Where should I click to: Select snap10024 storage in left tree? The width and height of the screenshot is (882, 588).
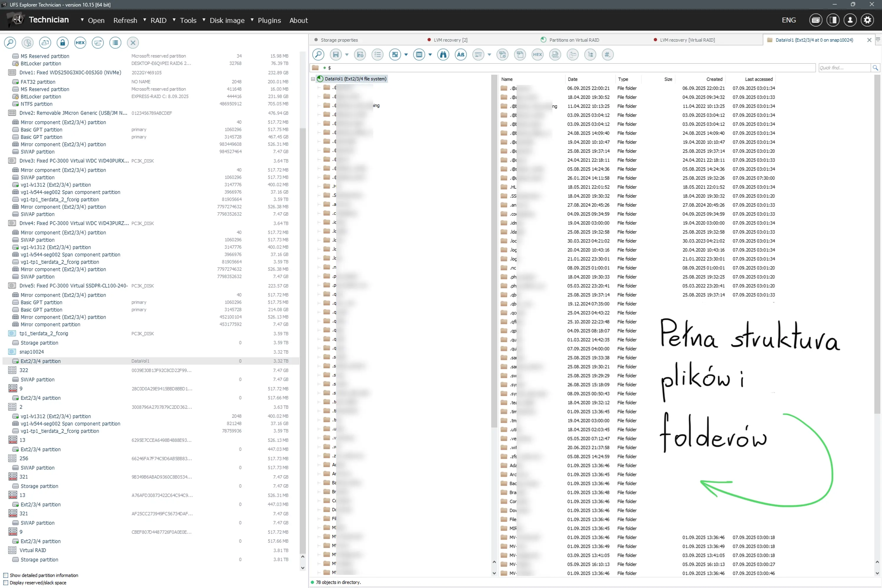pos(31,352)
